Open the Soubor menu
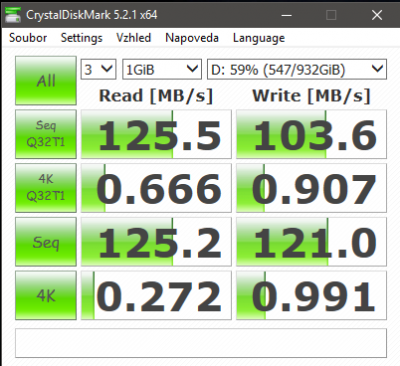This screenshot has width=400, height=366. (28, 38)
